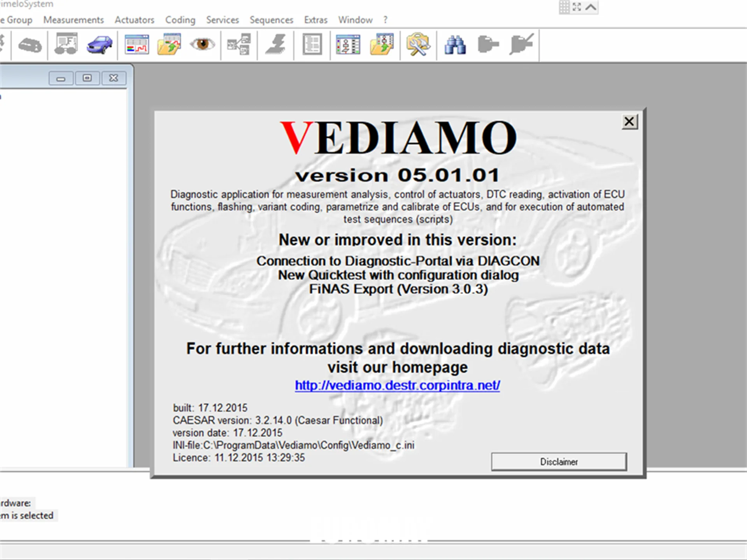Viewport: 747px width, 560px height.
Task: Click the blue car ECU selection icon
Action: pos(100,44)
